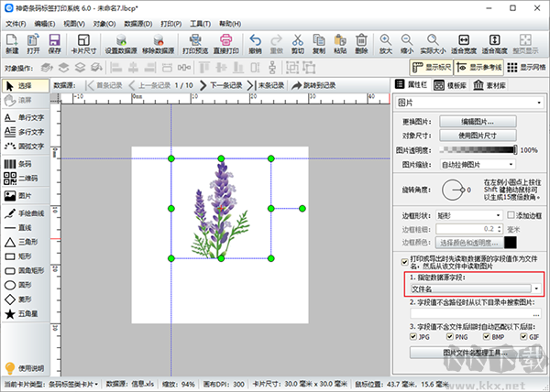Toggle the 显示网格 show grid option
550x392 pixels.
[526, 67]
